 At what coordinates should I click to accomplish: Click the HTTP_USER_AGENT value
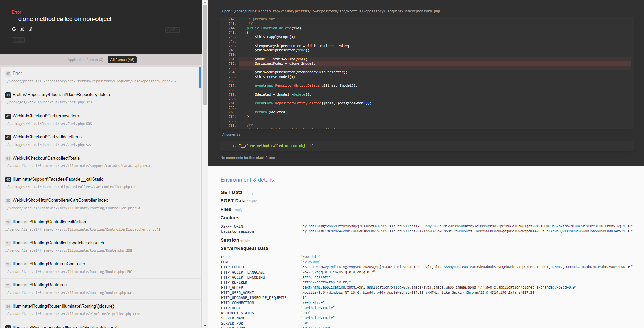tap(418, 293)
